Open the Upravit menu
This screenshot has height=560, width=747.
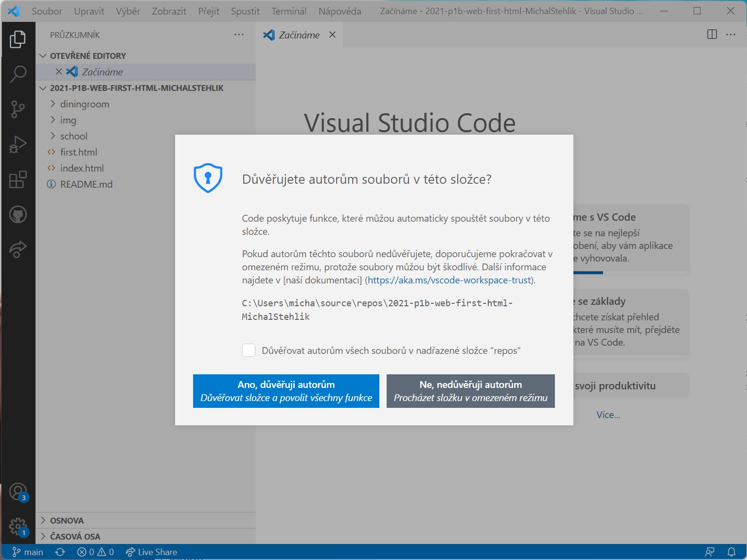pos(89,11)
